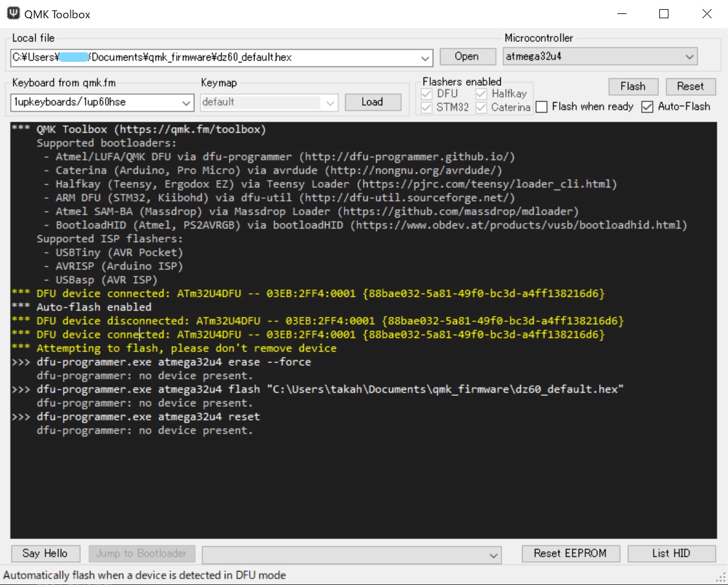Click the 'Attempting to flash' log line
This screenshot has height=585, width=728.
pyautogui.click(x=174, y=348)
